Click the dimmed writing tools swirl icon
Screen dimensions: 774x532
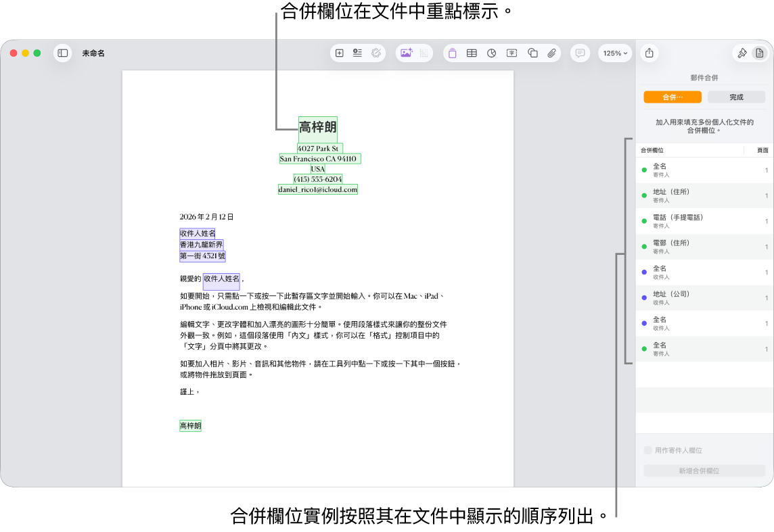pos(376,53)
